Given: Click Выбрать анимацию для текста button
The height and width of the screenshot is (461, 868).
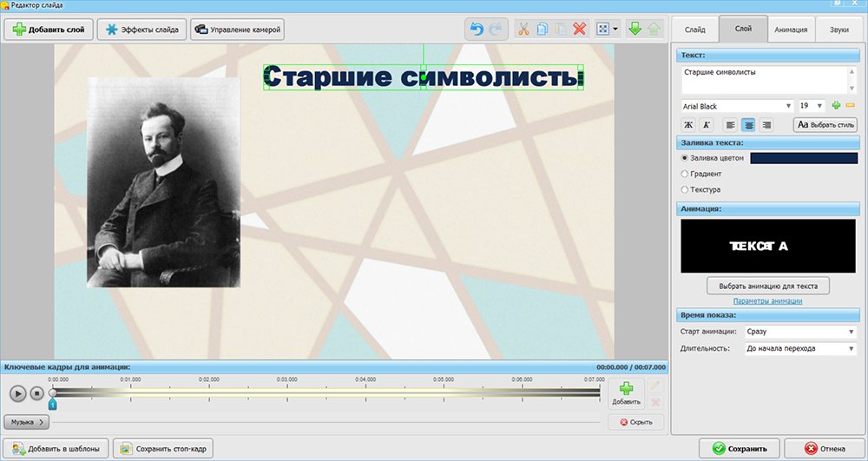Looking at the screenshot, I should pos(767,286).
